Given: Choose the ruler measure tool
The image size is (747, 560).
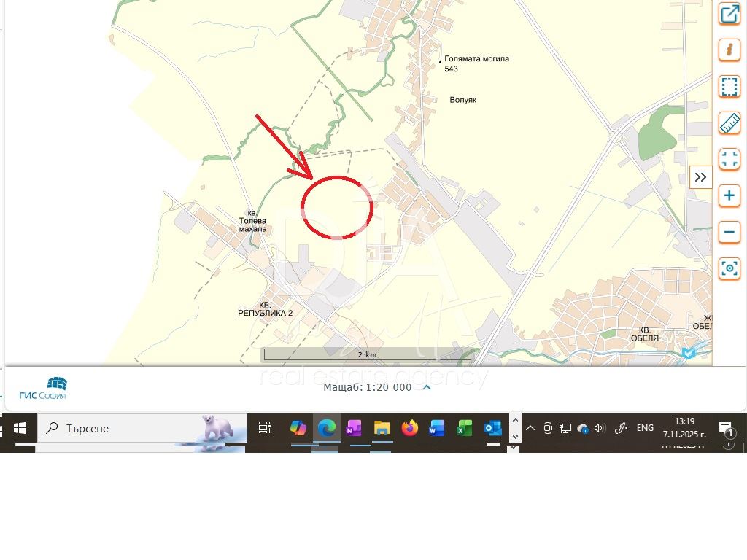Looking at the screenshot, I should (x=729, y=123).
